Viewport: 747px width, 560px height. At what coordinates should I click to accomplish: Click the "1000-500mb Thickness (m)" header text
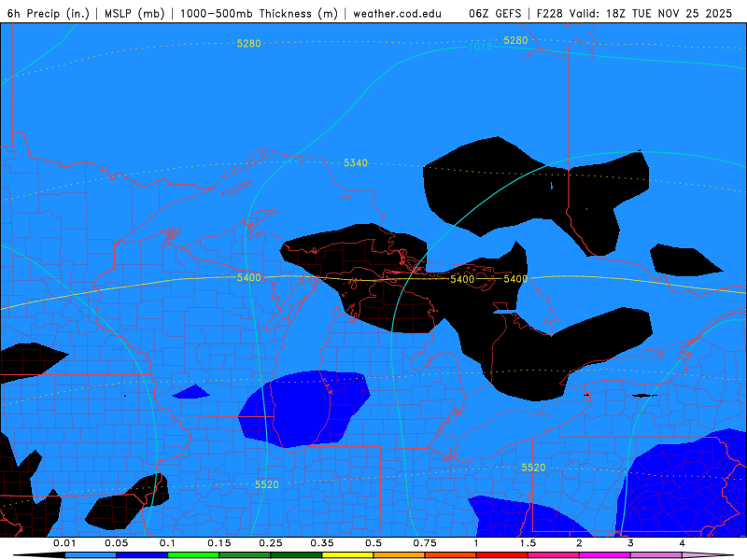[x=259, y=13]
